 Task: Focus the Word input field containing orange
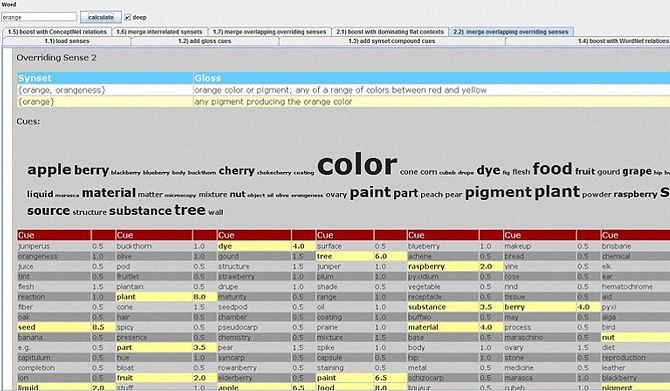click(39, 17)
